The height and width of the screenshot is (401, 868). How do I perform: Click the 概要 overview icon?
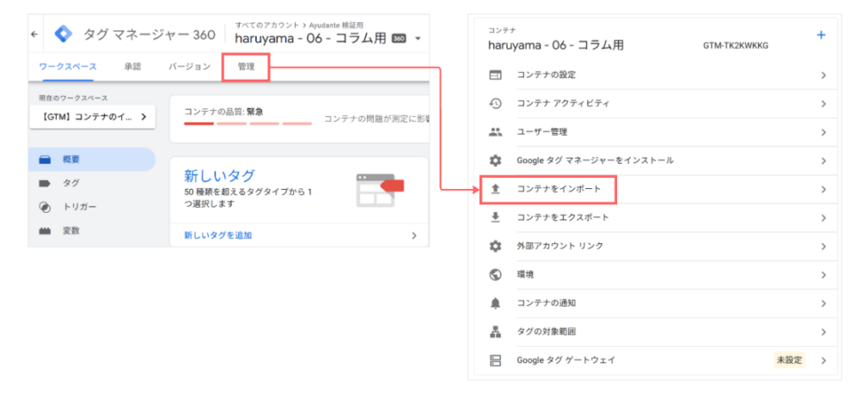coord(45,159)
